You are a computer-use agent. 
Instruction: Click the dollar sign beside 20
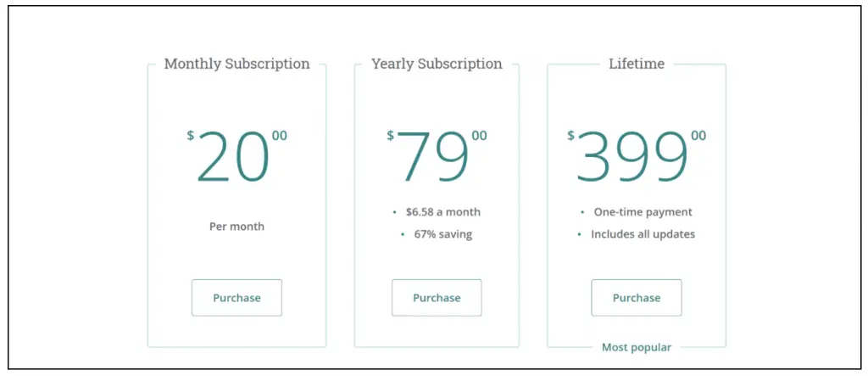pos(191,135)
